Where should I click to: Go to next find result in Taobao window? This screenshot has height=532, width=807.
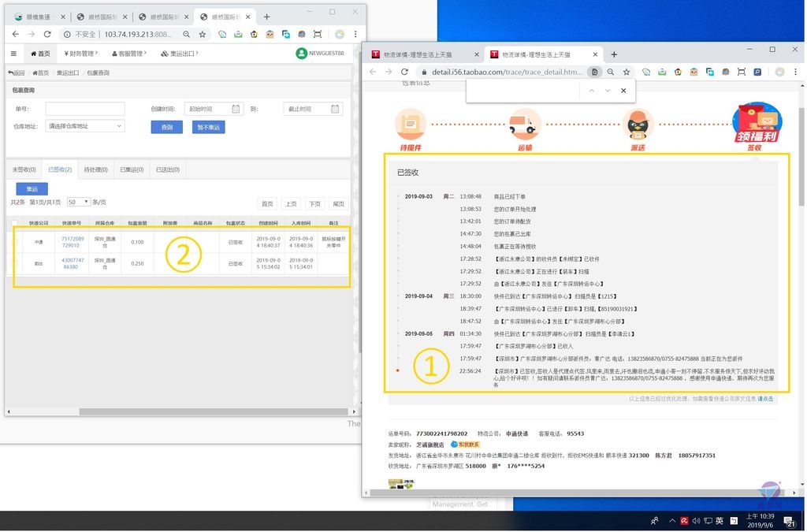(x=608, y=91)
